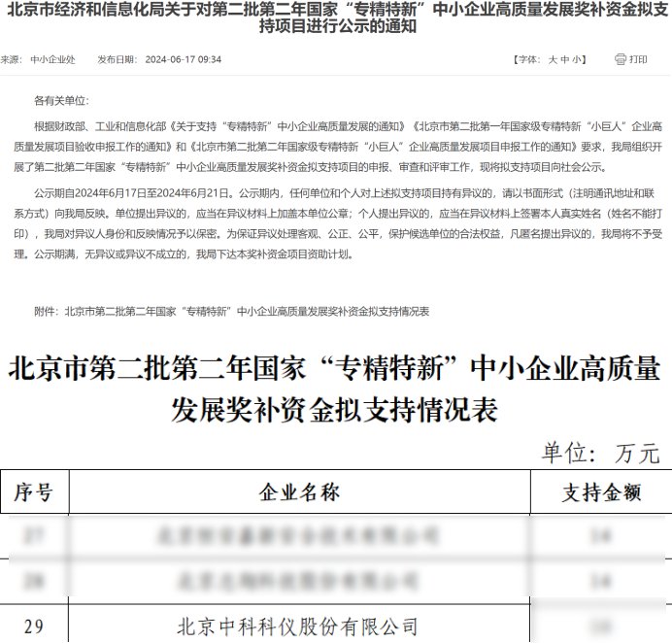Select the 支持金额 column header
This screenshot has width=672, height=643.
coord(601,493)
